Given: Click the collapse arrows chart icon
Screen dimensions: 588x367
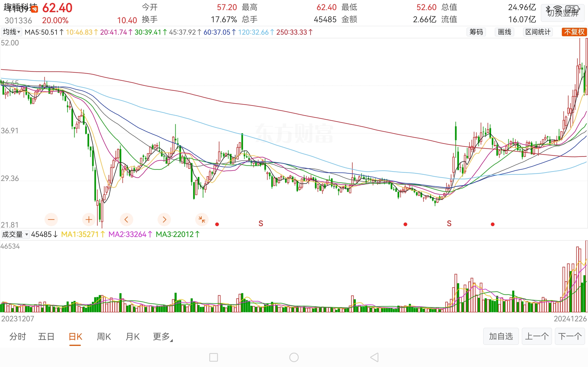Looking at the screenshot, I should (x=202, y=220).
